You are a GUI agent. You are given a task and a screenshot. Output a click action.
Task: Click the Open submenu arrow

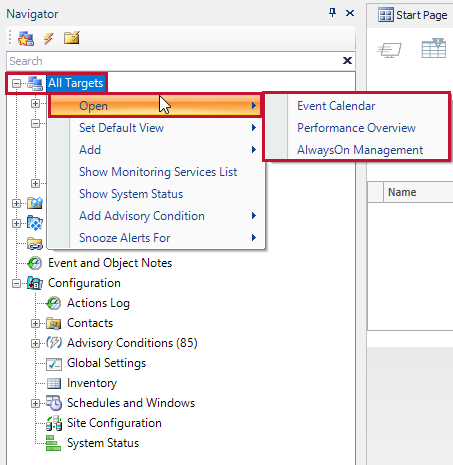(x=254, y=106)
